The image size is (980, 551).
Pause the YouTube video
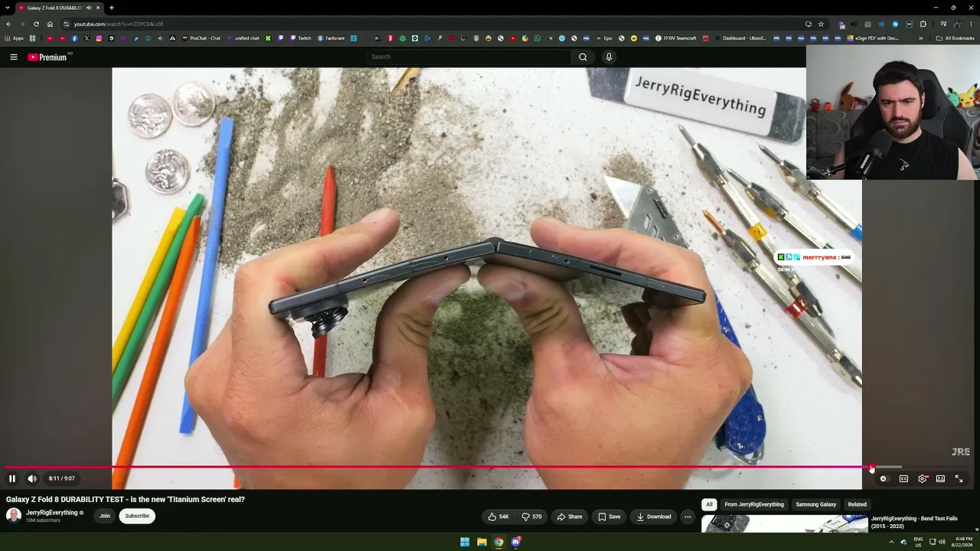[12, 478]
